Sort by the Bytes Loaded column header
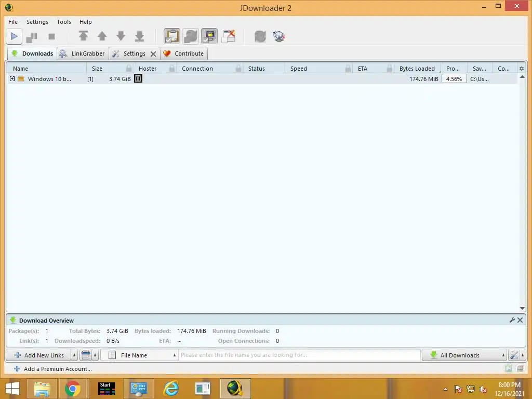 coord(417,69)
